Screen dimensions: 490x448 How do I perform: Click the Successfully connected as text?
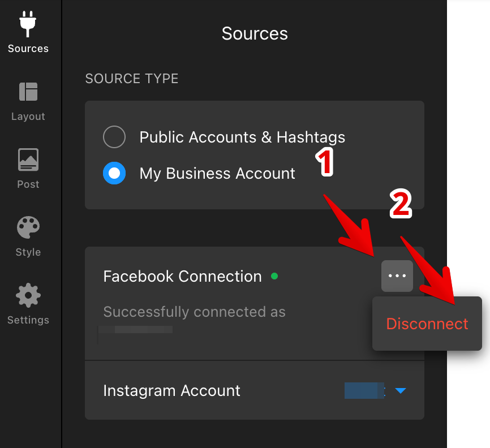[x=195, y=312]
